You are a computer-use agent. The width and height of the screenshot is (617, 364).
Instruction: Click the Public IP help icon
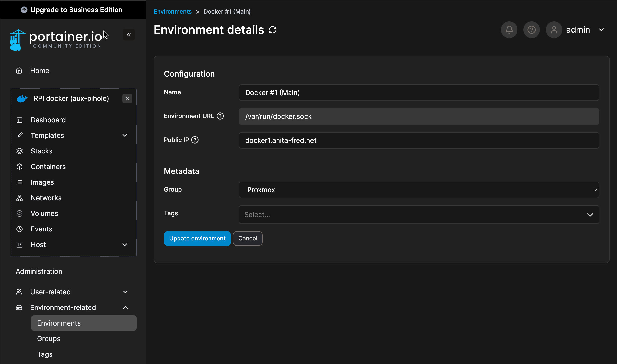195,140
